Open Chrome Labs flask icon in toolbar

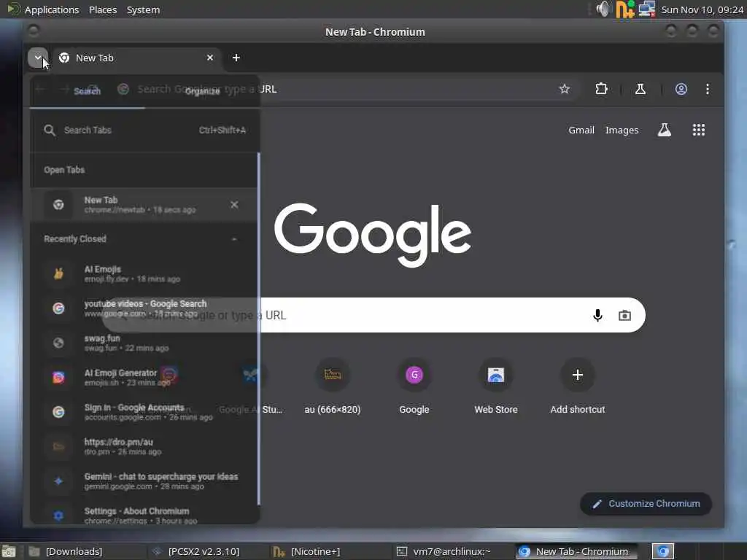pos(640,89)
